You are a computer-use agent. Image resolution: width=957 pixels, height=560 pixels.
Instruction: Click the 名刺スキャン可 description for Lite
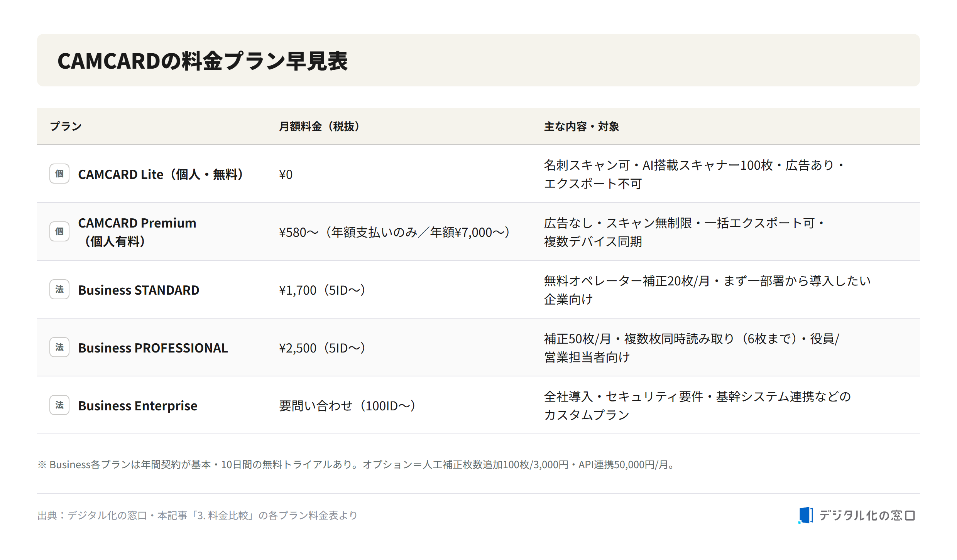coord(694,174)
